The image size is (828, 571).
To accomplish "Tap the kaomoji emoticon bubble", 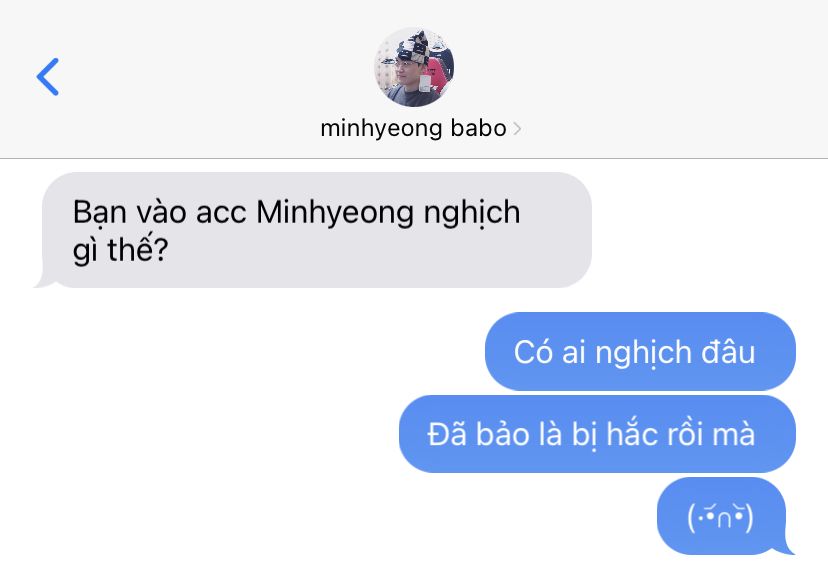I will click(x=721, y=516).
